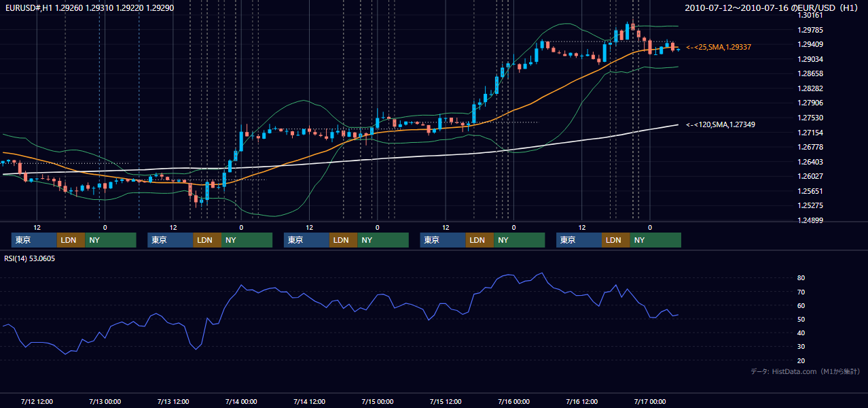Viewport: 868px width, 408px height.
Task: Click the 7/15 12:00 time axis label
Action: [x=446, y=401]
